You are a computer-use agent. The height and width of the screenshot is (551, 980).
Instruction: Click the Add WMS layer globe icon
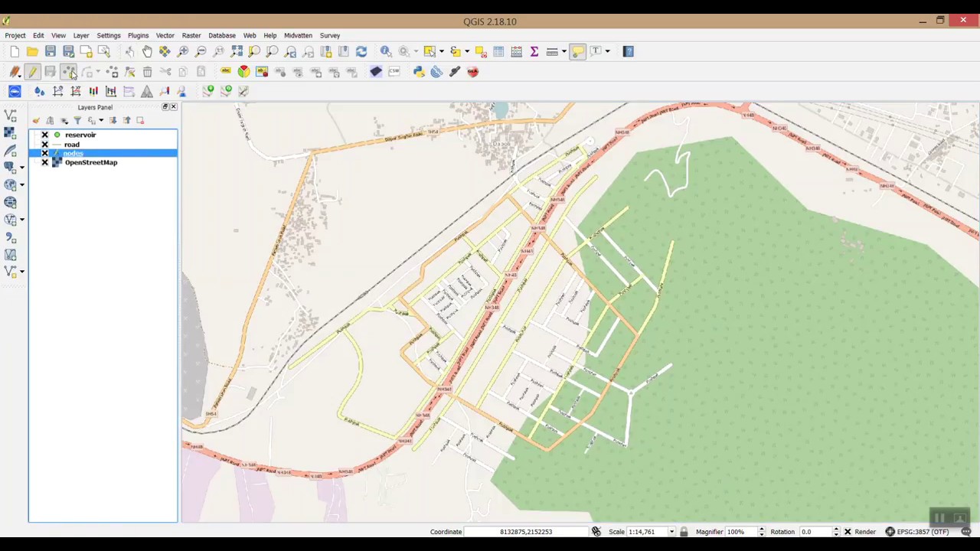point(10,184)
